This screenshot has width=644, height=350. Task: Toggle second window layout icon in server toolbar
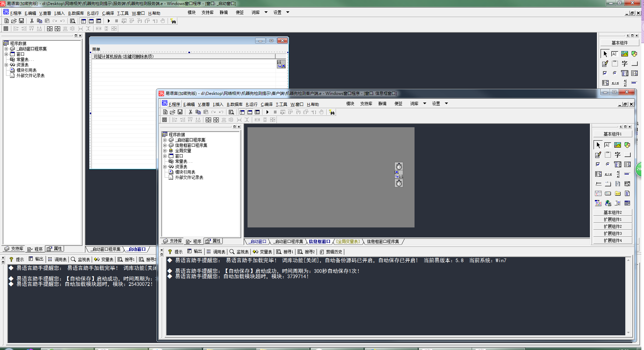point(91,21)
